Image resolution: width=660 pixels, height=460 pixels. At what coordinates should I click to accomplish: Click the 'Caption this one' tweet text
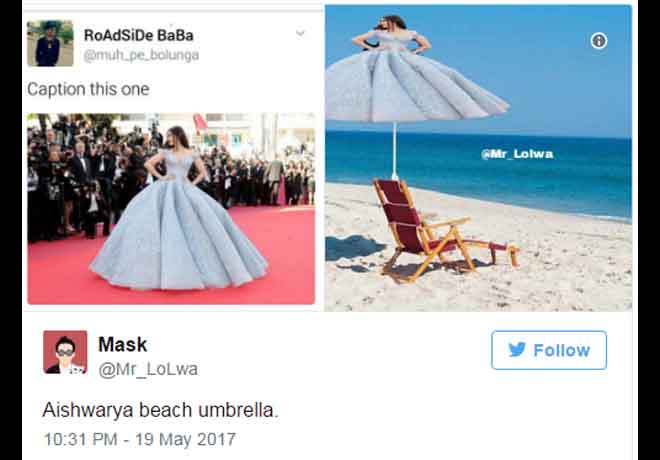pos(88,89)
